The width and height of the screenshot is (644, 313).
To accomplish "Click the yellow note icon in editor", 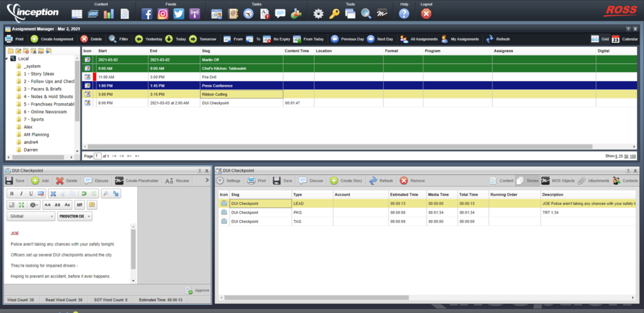I will [92, 204].
